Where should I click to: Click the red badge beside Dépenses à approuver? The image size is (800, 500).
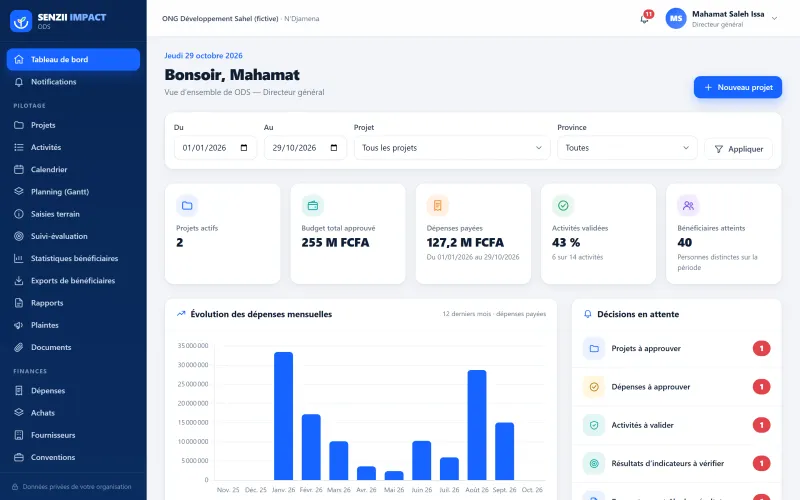click(761, 387)
